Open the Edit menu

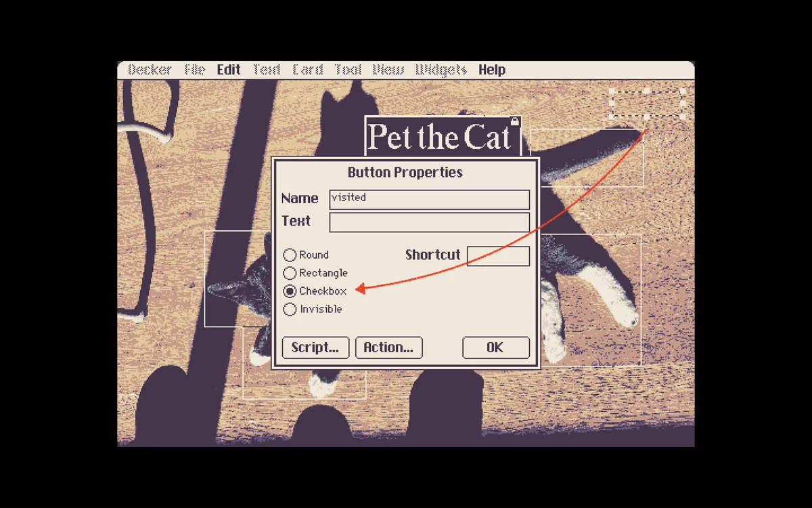[229, 70]
